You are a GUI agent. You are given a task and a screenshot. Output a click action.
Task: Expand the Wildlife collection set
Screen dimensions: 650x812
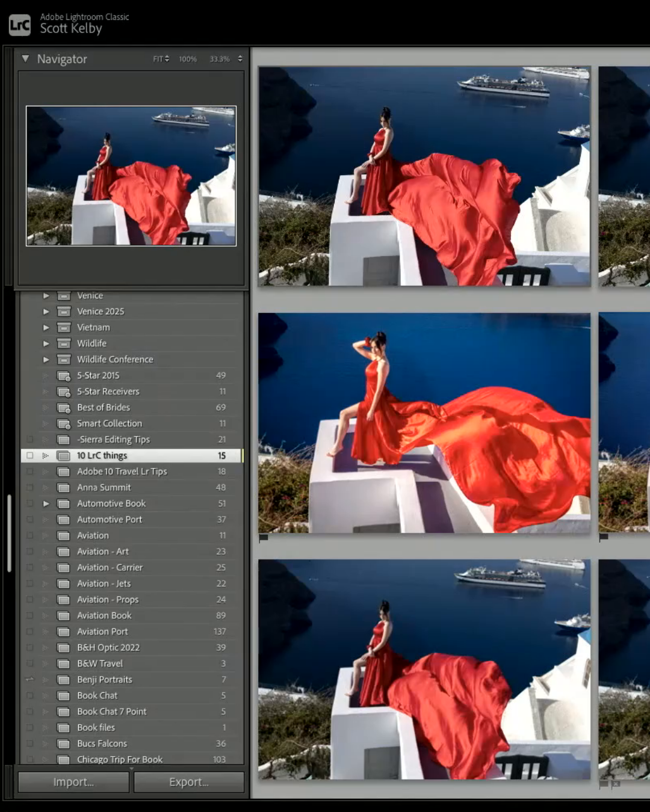pyautogui.click(x=46, y=343)
